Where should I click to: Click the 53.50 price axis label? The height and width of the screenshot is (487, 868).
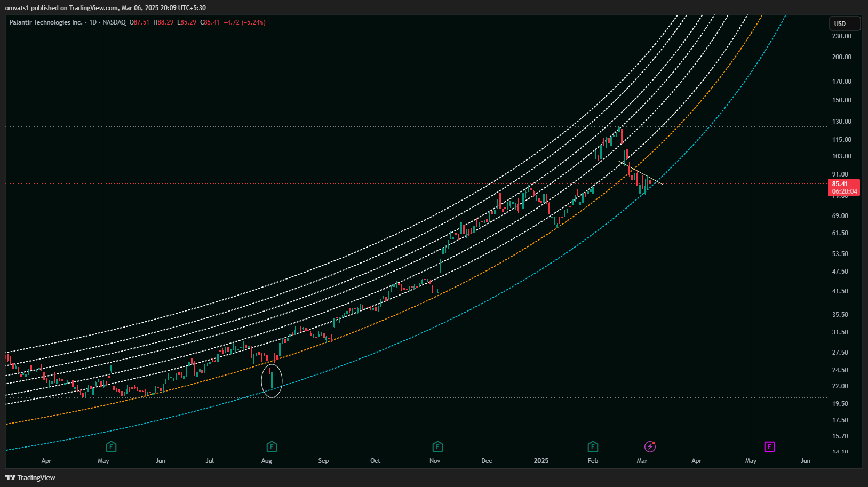coord(840,254)
